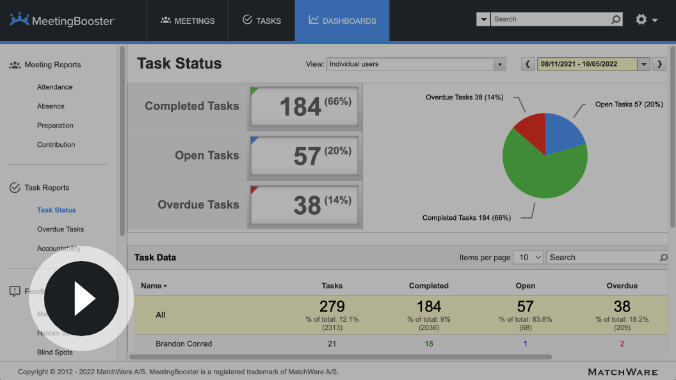The height and width of the screenshot is (380, 676).
Task: Click the date range field 08/11/2021 - 10/05/2022
Action: [x=587, y=64]
